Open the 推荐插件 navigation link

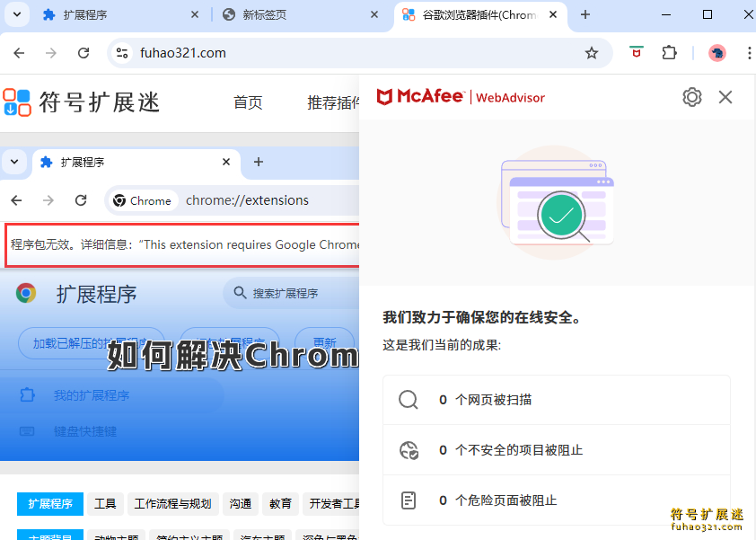333,102
